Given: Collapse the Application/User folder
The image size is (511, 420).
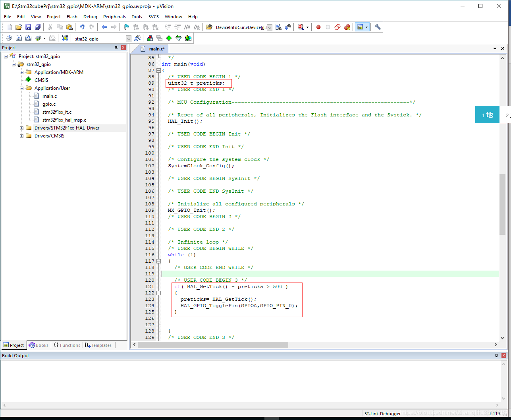Looking at the screenshot, I should click(x=22, y=88).
